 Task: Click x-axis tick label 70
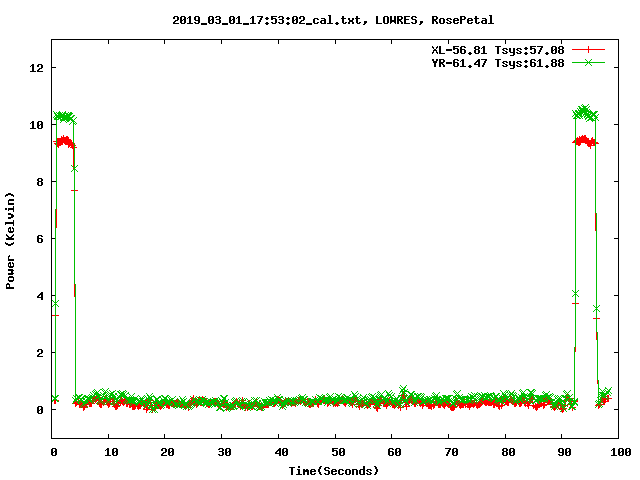(451, 452)
